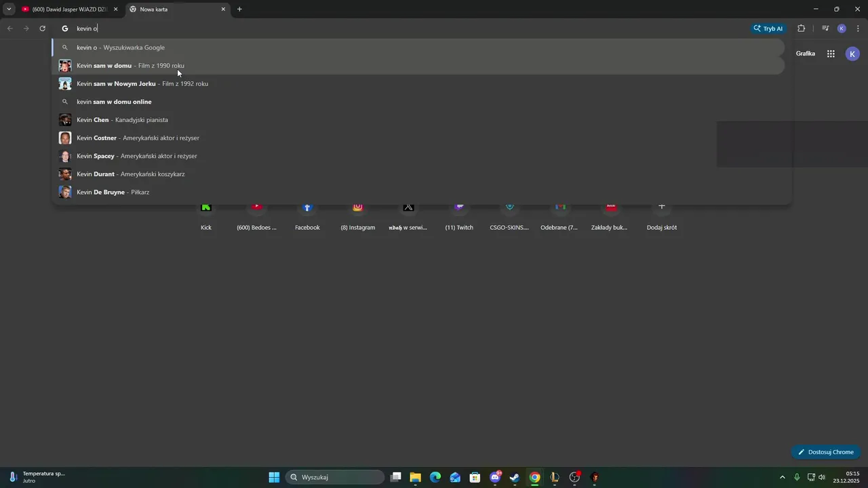This screenshot has width=868, height=488.
Task: Click Kevin sam w domu poster thumbnail
Action: click(65, 66)
